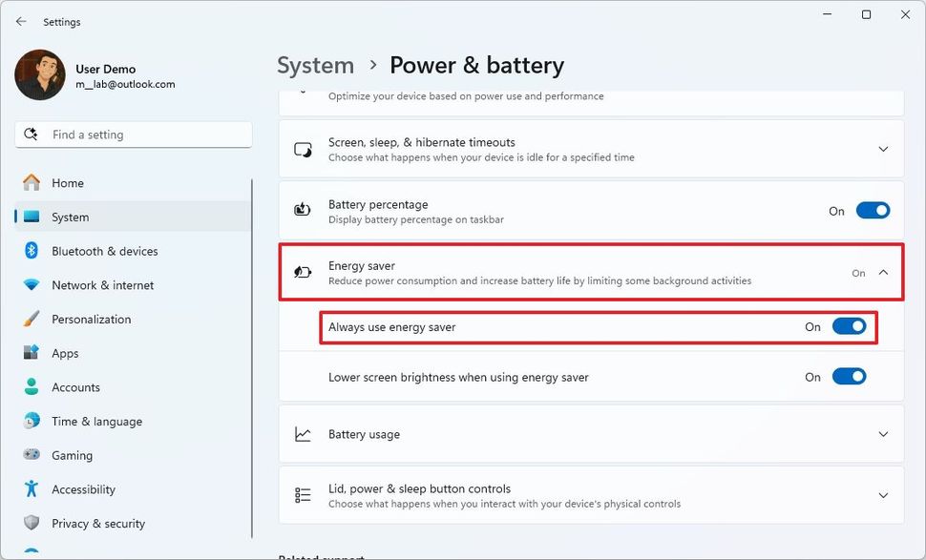
Task: Select the Accounts icon
Action: pyautogui.click(x=31, y=387)
